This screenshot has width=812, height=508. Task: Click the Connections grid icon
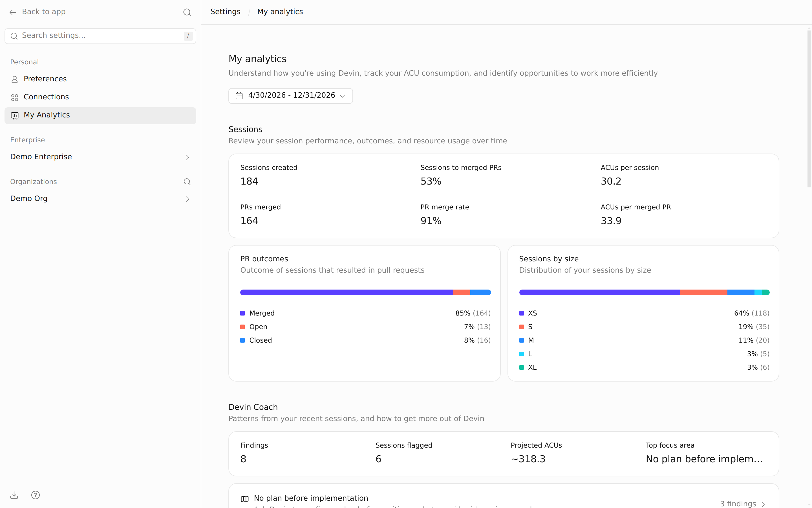(x=14, y=97)
